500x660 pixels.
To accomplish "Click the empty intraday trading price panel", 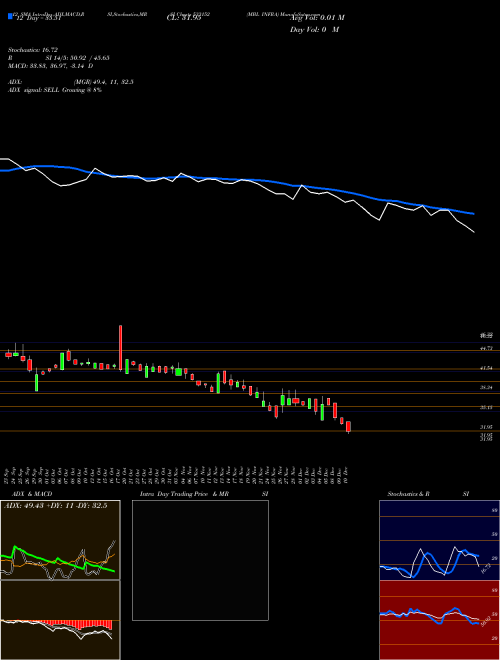I will [200, 560].
